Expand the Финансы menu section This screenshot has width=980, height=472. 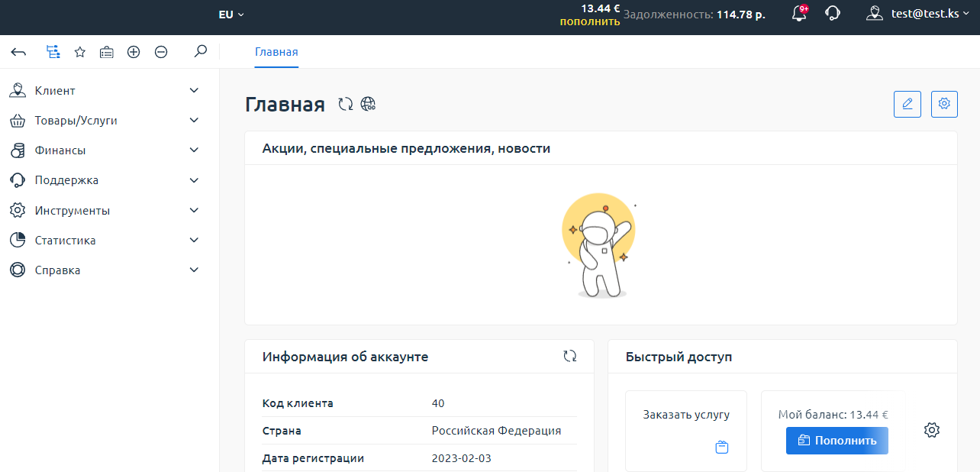point(104,150)
